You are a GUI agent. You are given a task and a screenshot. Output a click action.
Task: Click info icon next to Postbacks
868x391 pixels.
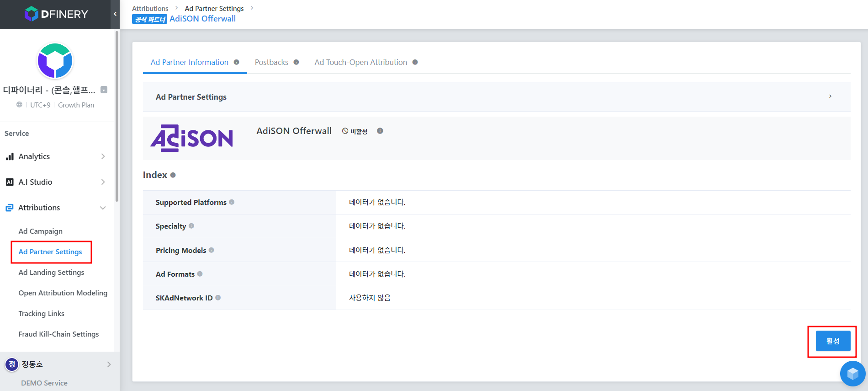(x=296, y=62)
